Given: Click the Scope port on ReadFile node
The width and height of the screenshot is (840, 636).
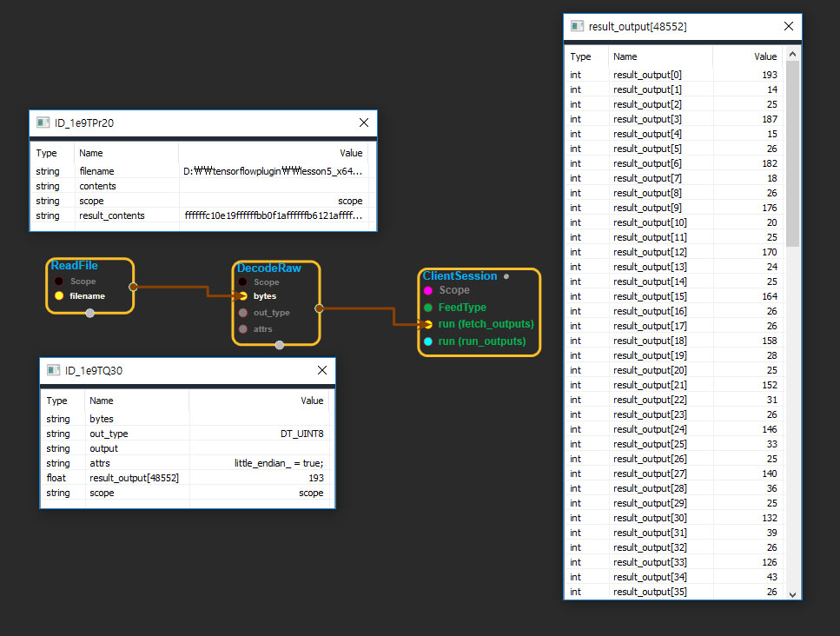Looking at the screenshot, I should [x=59, y=282].
